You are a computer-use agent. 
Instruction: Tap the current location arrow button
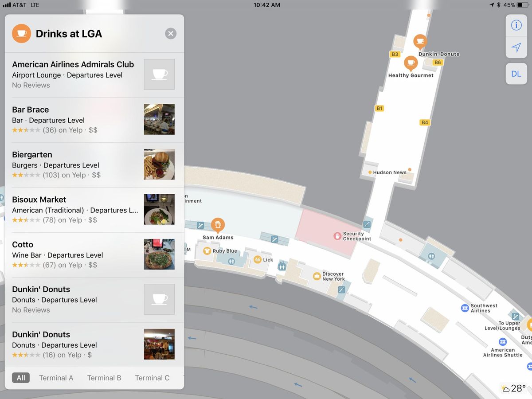pyautogui.click(x=516, y=47)
